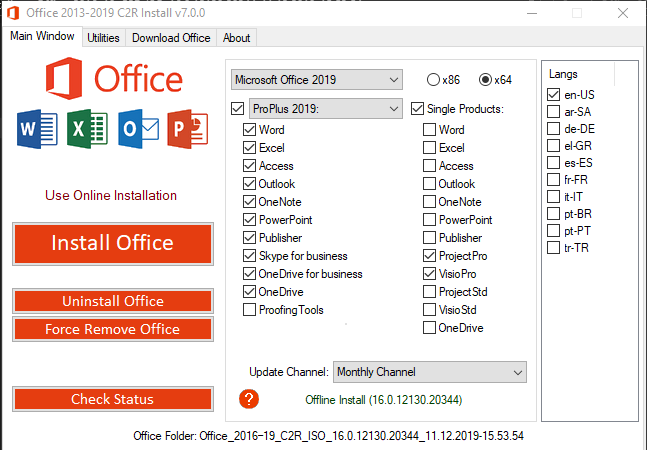647x450 pixels.
Task: Check the ProjectStd checkbox
Action: (x=430, y=292)
